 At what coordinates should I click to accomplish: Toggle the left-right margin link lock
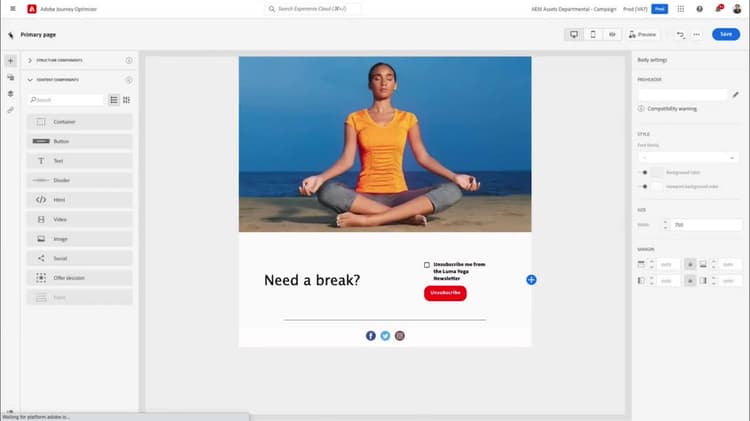pos(690,281)
